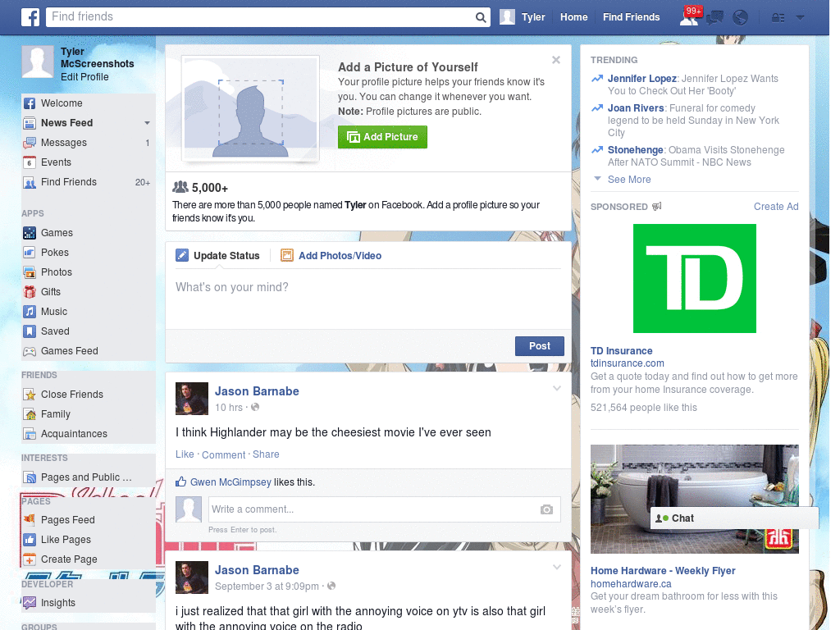Open the Stonehenge trending topic
This screenshot has height=630, width=840.
(636, 150)
